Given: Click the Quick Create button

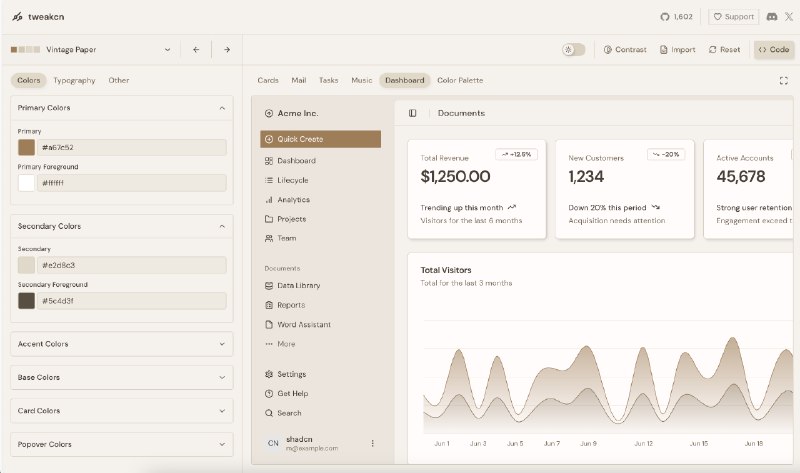Looking at the screenshot, I should coord(320,139).
